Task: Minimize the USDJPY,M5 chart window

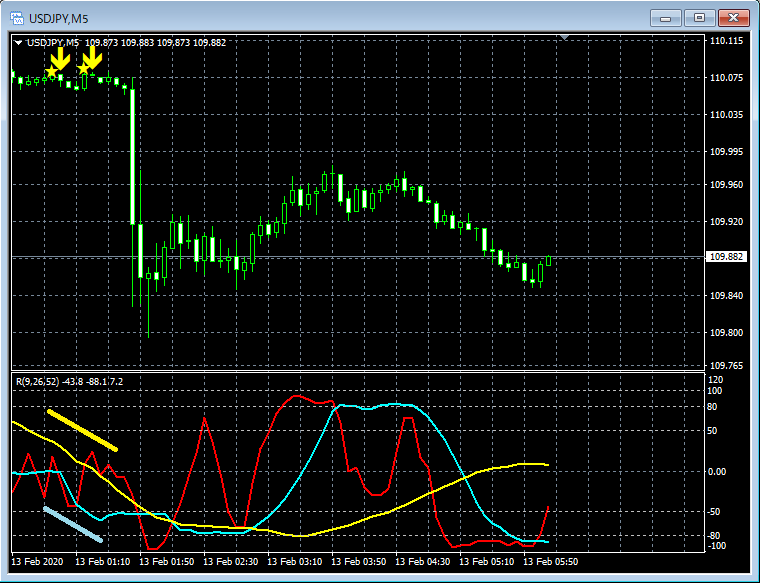Action: [665, 18]
